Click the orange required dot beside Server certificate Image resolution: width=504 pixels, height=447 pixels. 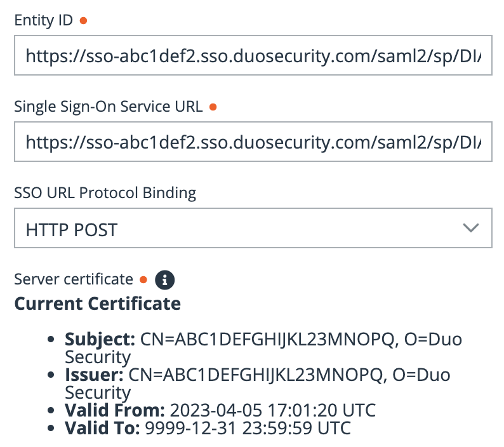143,279
